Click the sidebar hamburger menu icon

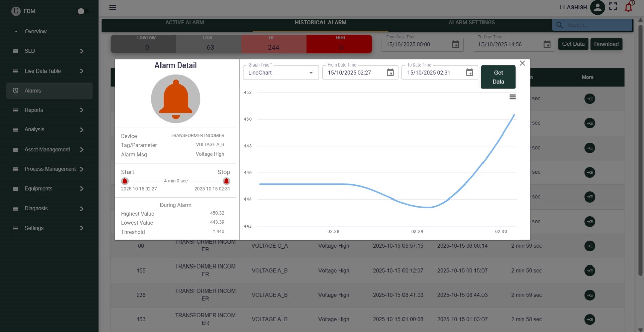pyautogui.click(x=112, y=7)
